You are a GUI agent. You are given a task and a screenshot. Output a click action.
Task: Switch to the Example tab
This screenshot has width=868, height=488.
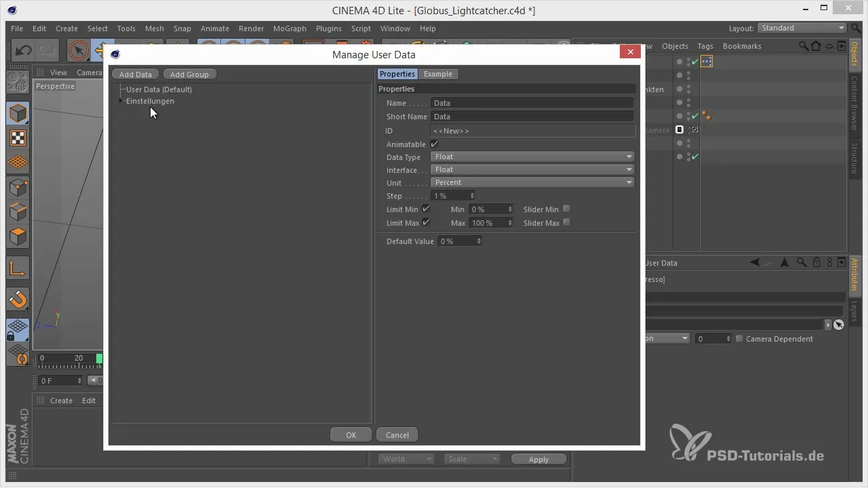[438, 74]
